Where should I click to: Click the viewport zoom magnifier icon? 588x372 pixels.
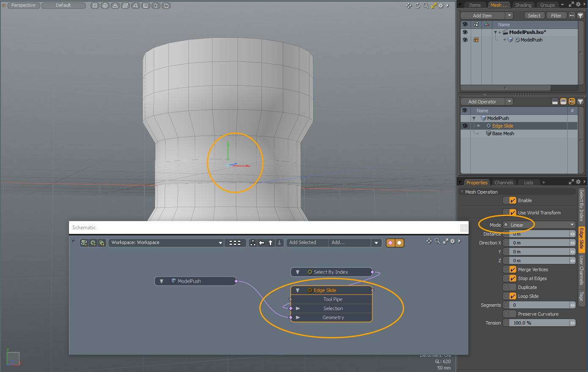[425, 6]
